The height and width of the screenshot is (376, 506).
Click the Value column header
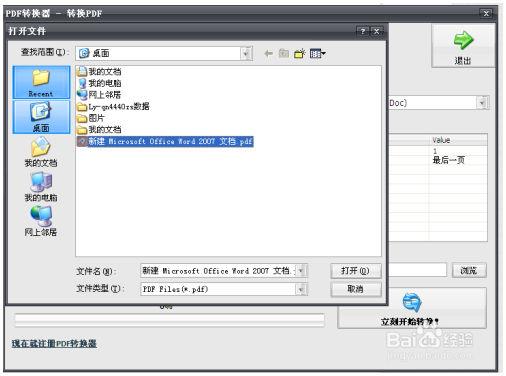click(x=458, y=140)
